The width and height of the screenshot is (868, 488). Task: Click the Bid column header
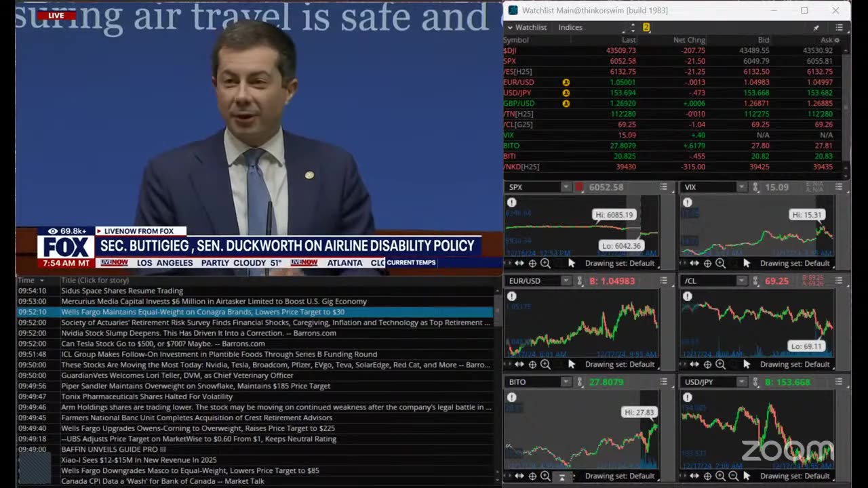coord(764,40)
